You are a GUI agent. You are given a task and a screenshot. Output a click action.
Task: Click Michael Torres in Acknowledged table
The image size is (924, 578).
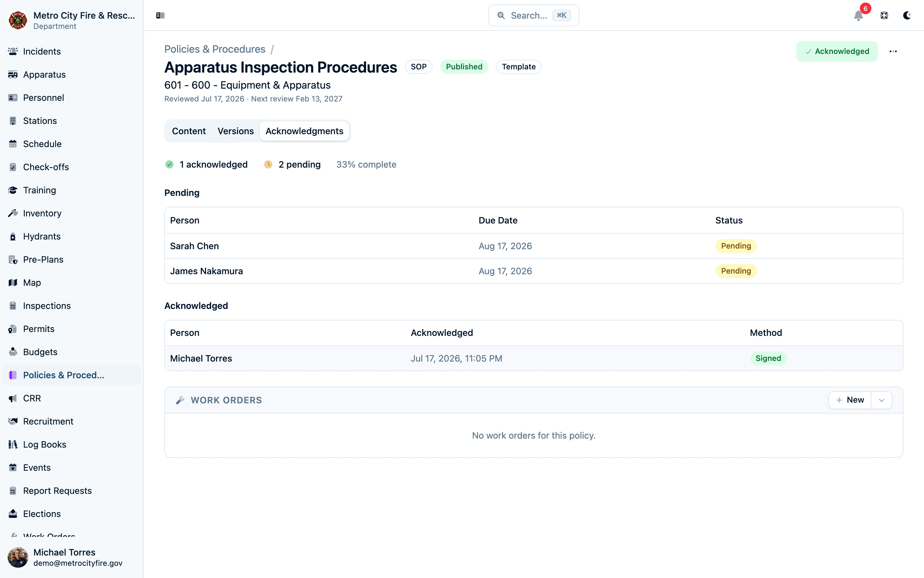(x=201, y=359)
